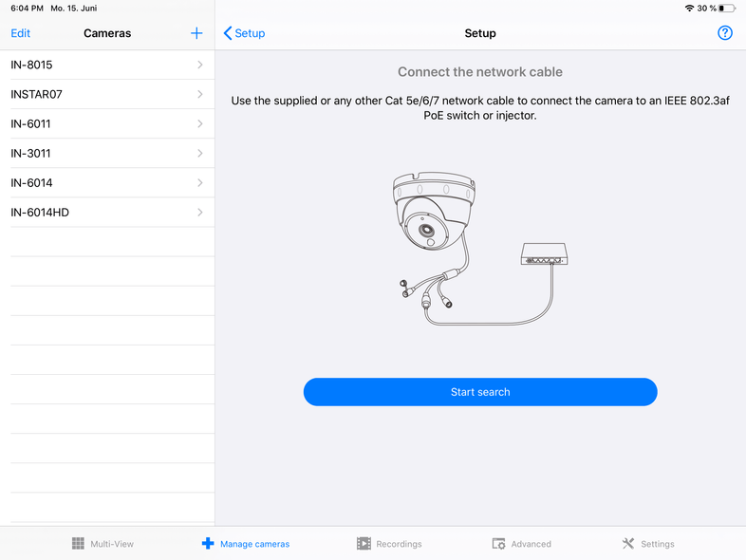This screenshot has width=746, height=560.
Task: Switch to the Recordings tab
Action: 398,544
